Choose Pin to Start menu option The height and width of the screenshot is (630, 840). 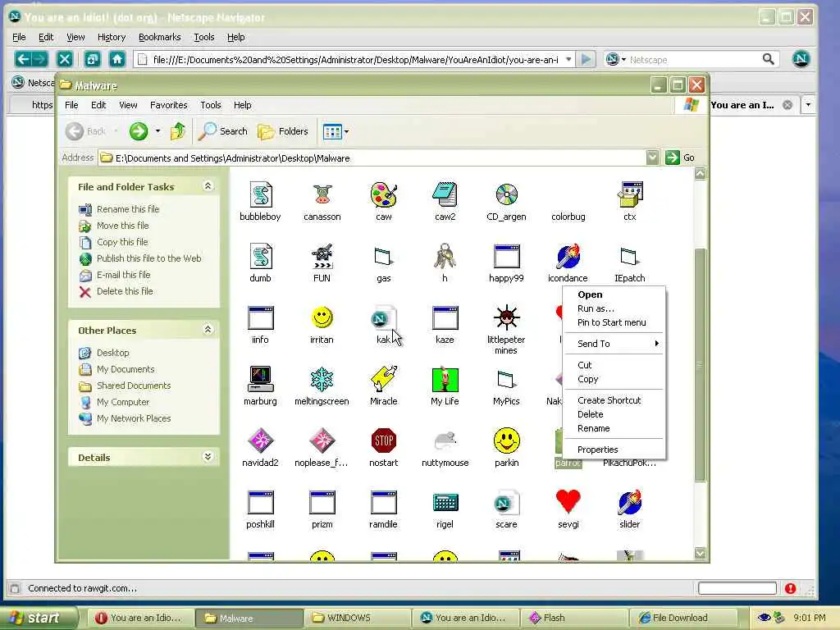(614, 322)
